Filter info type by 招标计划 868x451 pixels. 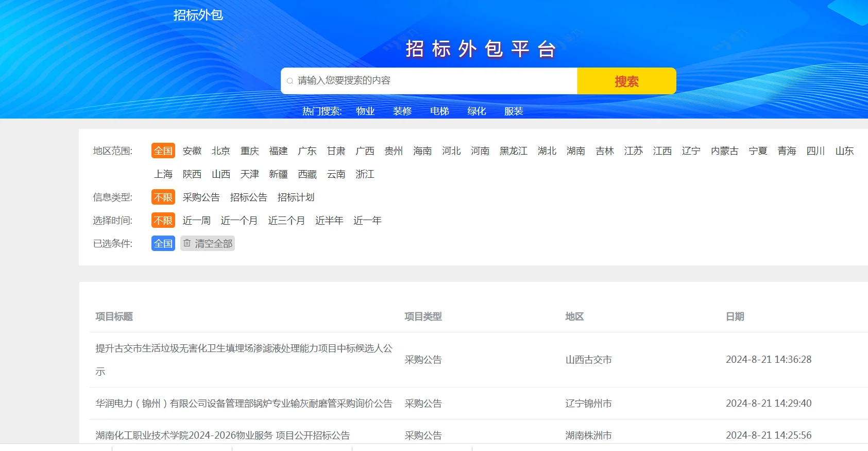pos(296,197)
